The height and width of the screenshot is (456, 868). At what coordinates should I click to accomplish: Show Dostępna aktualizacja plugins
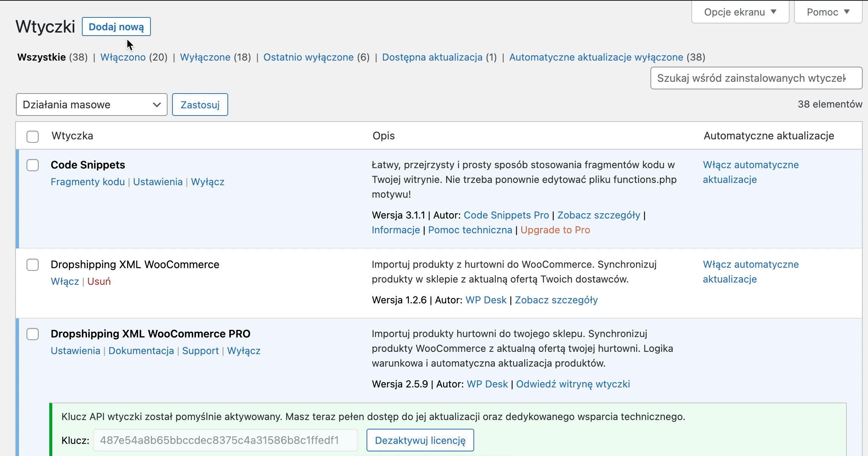[432, 57]
